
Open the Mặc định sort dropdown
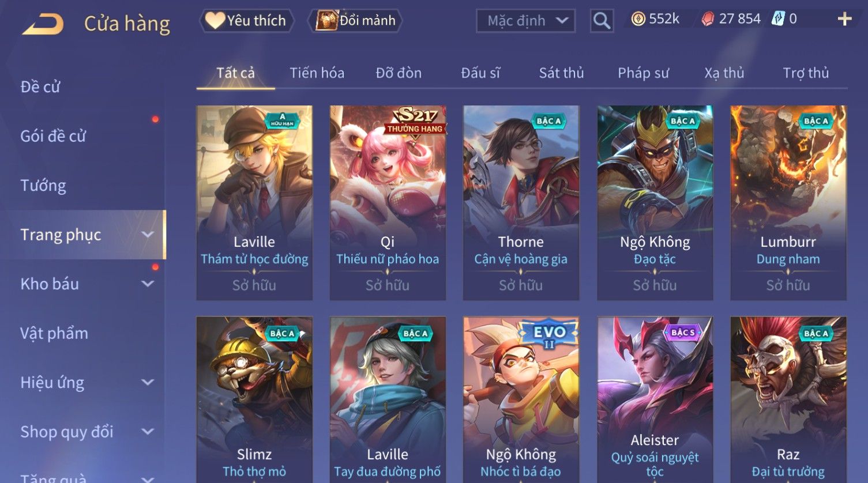click(x=525, y=21)
